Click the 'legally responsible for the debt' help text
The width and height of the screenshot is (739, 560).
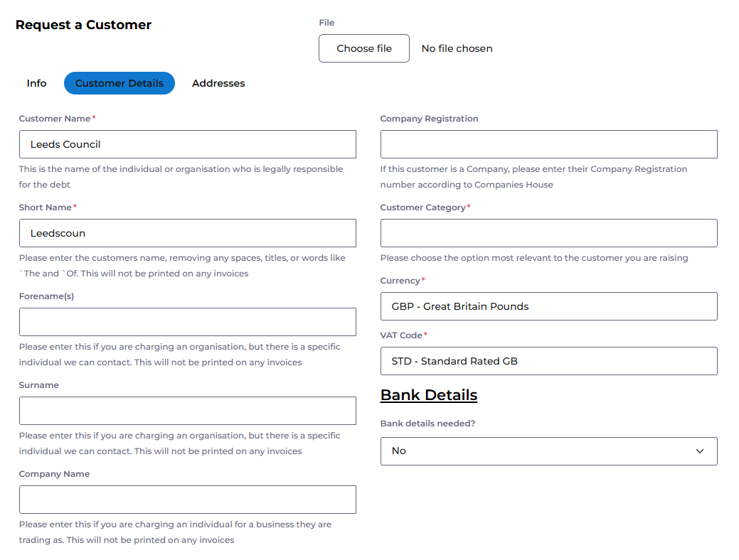point(181,177)
